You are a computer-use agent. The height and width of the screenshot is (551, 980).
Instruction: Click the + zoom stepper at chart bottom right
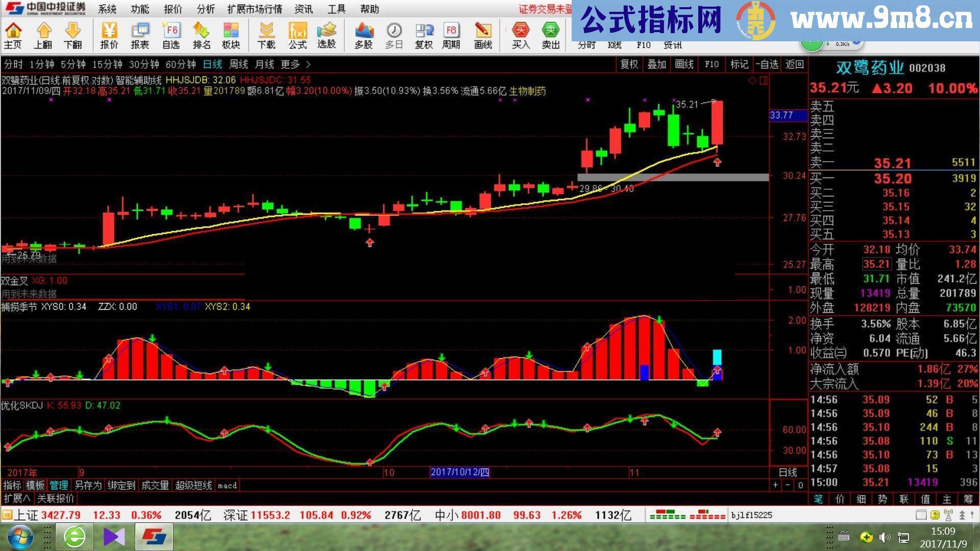(776, 485)
